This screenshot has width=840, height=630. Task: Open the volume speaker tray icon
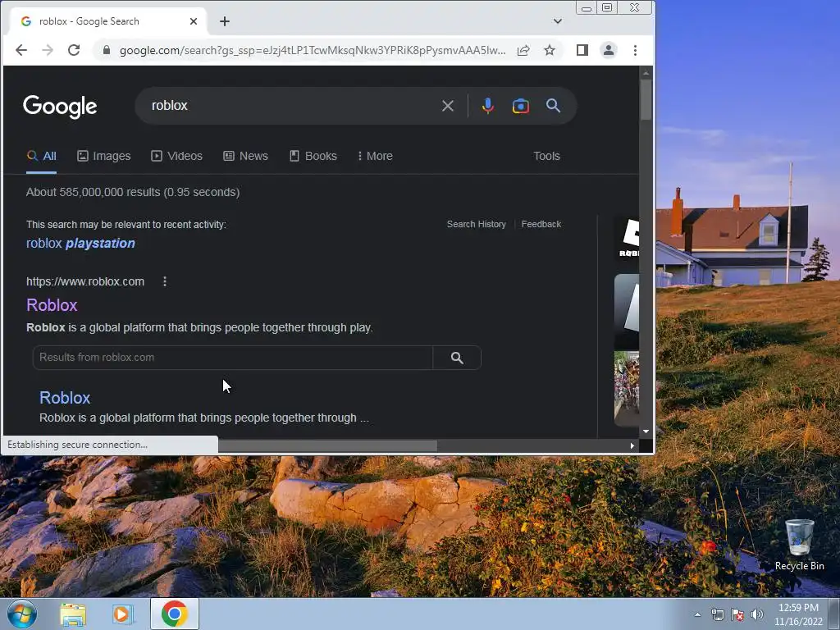[757, 614]
